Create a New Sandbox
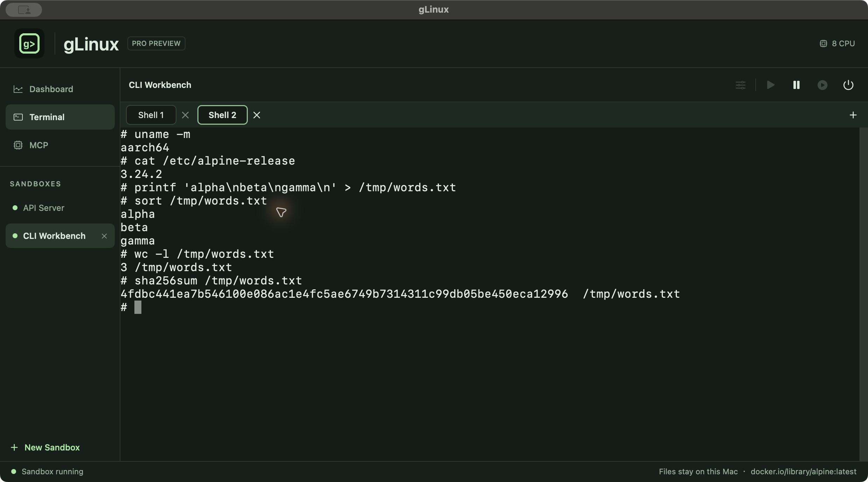This screenshot has height=482, width=868. click(45, 447)
